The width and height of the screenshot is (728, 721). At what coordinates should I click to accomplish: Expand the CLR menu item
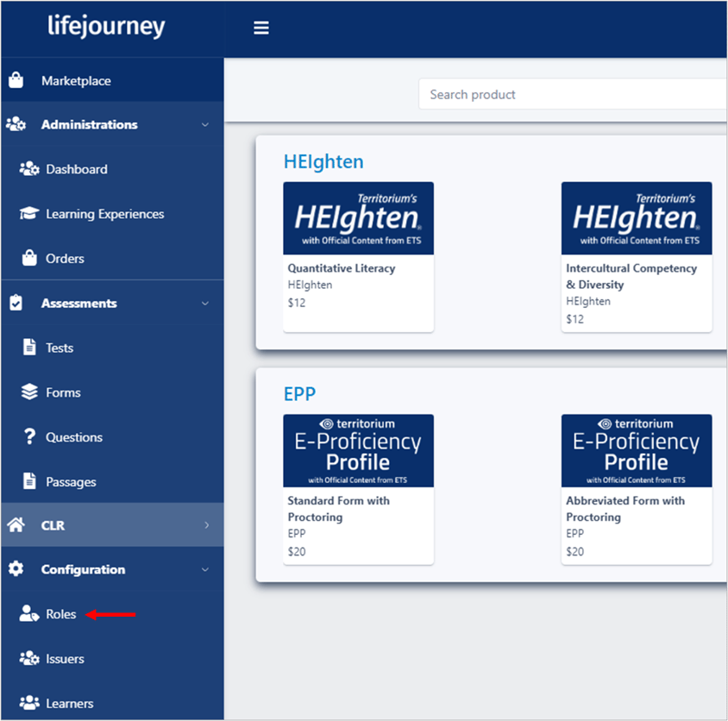coord(205,524)
